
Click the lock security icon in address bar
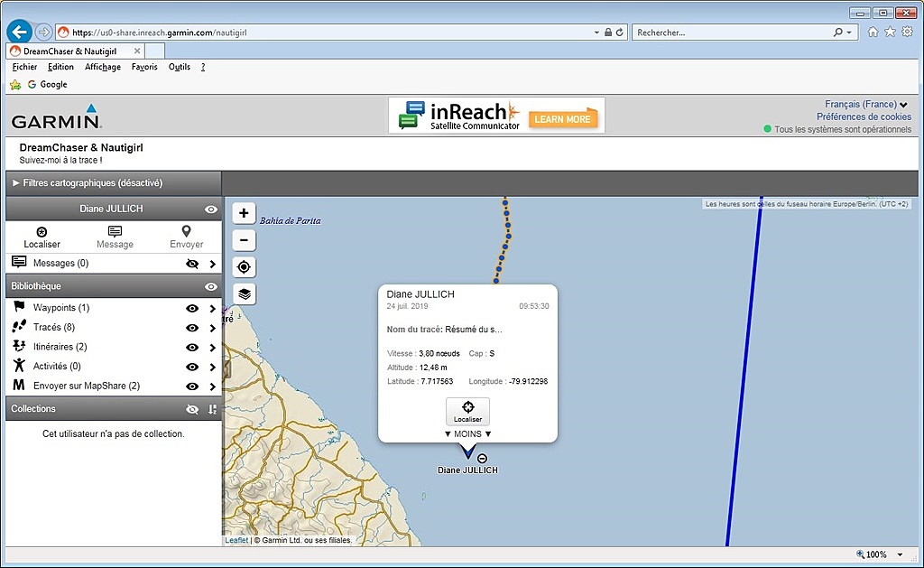point(608,33)
